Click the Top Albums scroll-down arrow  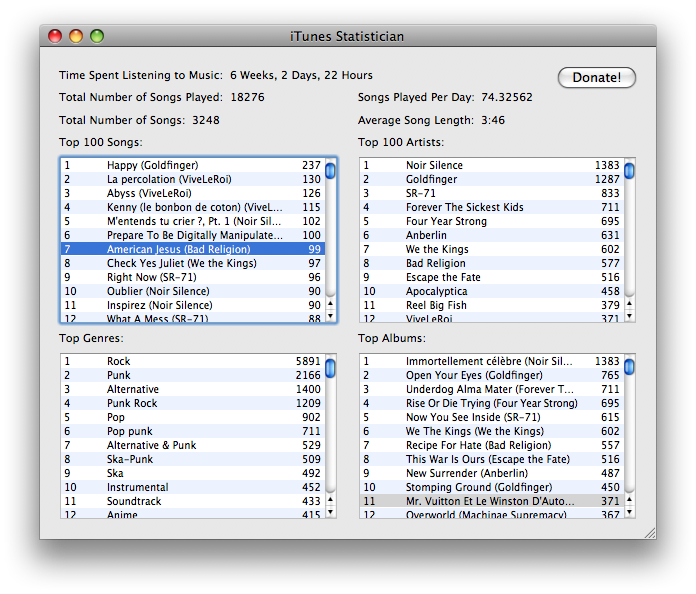(629, 512)
